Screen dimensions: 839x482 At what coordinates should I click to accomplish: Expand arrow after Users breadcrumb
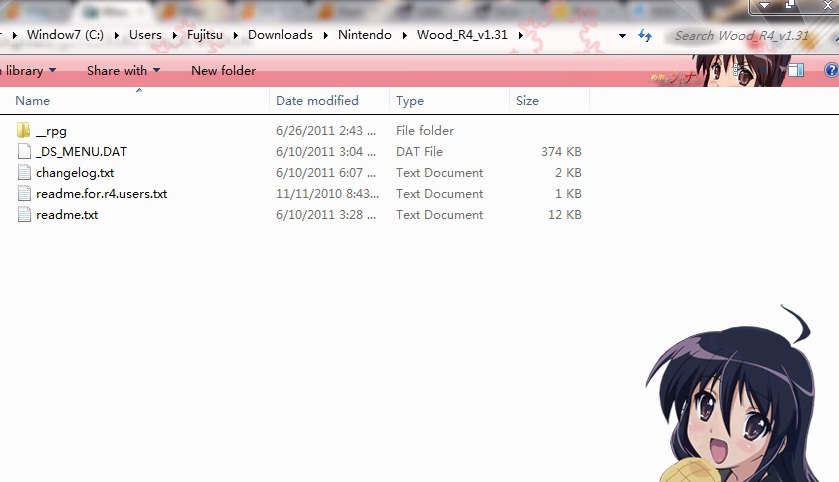174,35
